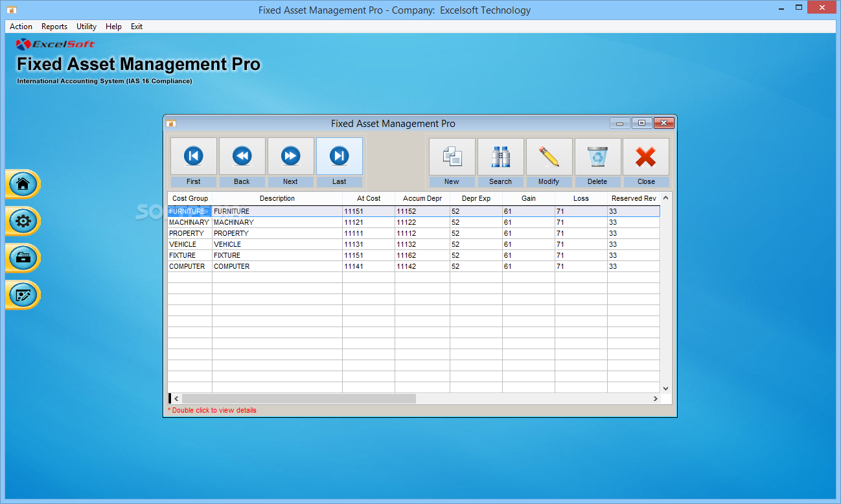
Task: Open the Utility menu
Action: point(86,27)
